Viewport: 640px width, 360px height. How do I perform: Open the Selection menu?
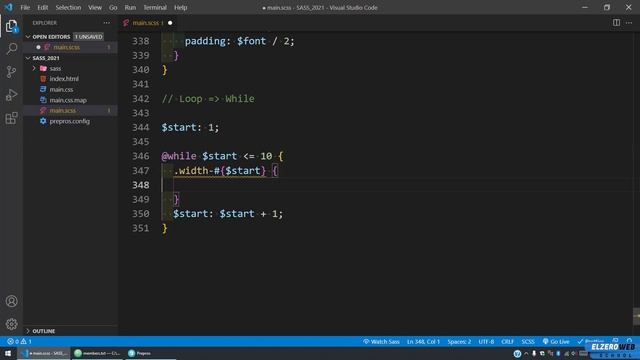click(x=68, y=7)
